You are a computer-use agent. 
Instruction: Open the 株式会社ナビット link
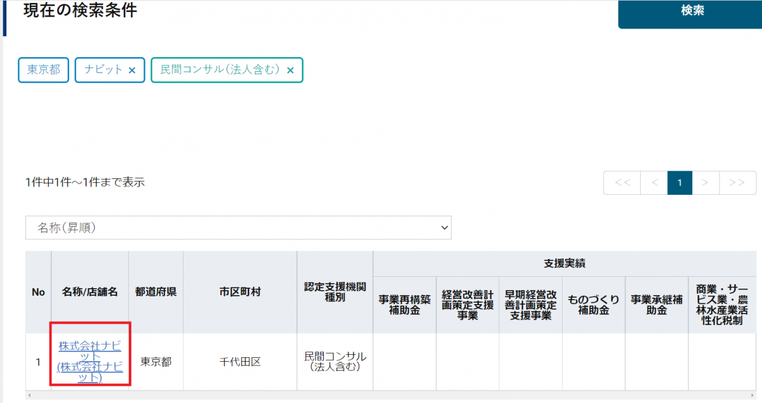(x=90, y=362)
